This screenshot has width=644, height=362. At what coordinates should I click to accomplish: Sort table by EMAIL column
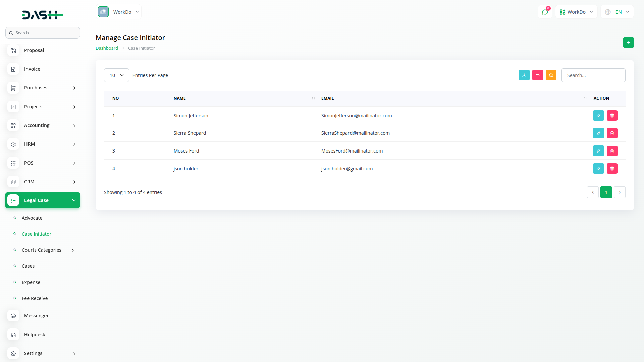[454, 98]
